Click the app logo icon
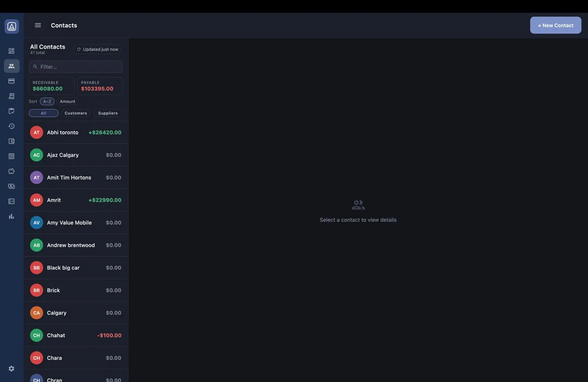This screenshot has height=382, width=588. tap(12, 27)
